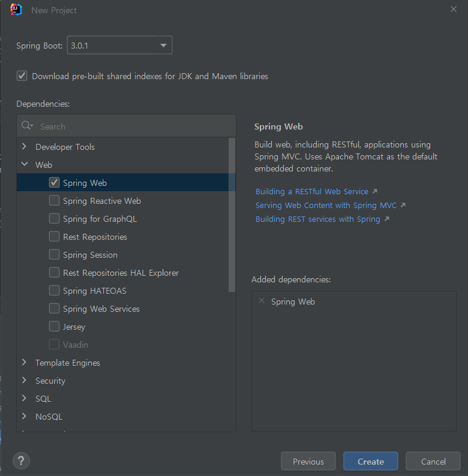Screen dimensions: 468x476
Task: Expand the Developer Tools category
Action: 25,147
